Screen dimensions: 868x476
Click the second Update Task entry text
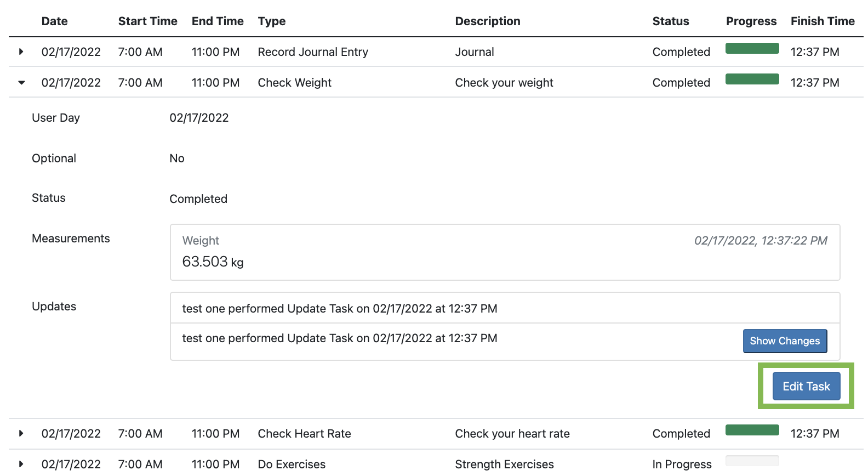[x=340, y=338]
